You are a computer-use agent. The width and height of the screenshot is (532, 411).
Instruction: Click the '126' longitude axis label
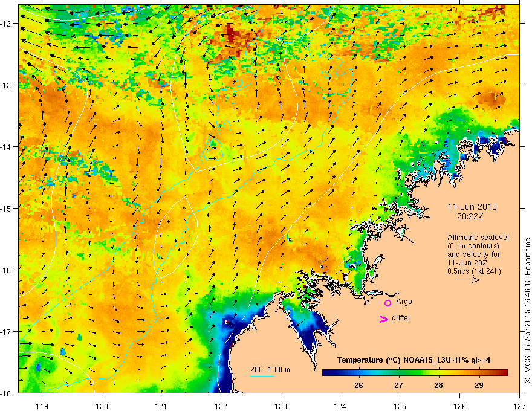459,407
